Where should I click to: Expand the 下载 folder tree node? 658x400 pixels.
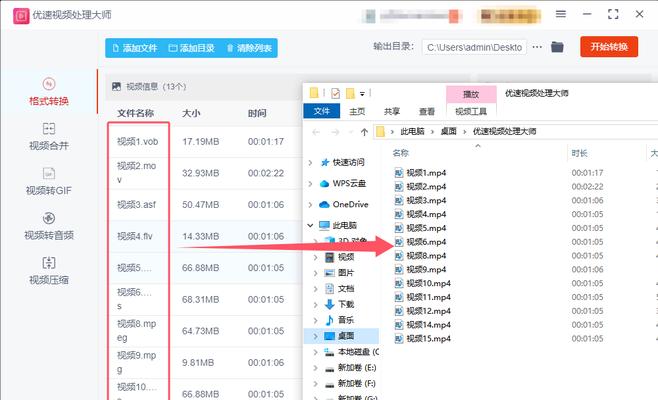coord(316,304)
